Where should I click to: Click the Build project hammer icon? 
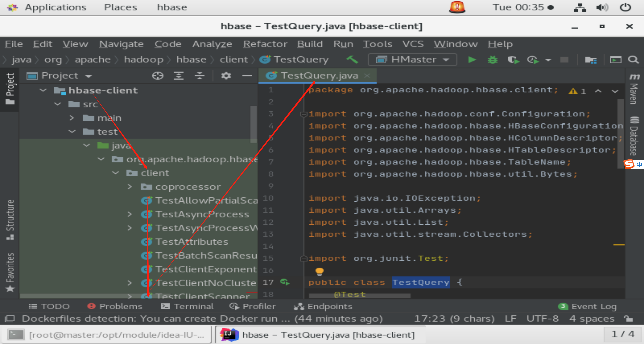(x=352, y=59)
